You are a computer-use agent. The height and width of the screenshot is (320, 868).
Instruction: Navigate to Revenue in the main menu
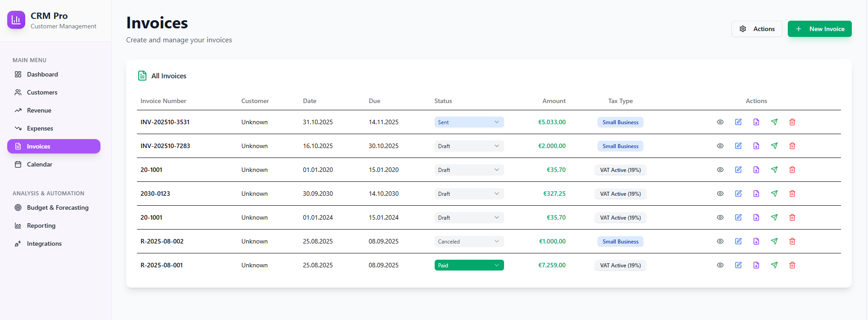54,110
